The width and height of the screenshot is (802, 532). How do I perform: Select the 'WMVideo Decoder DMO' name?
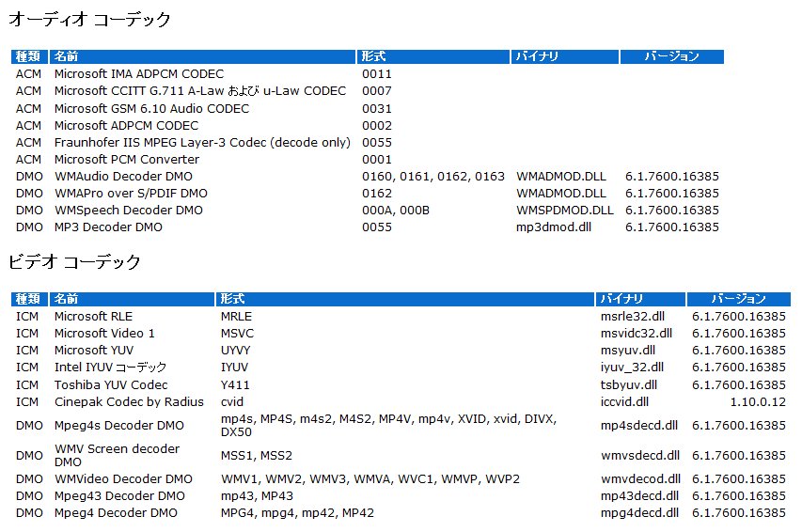tap(123, 478)
